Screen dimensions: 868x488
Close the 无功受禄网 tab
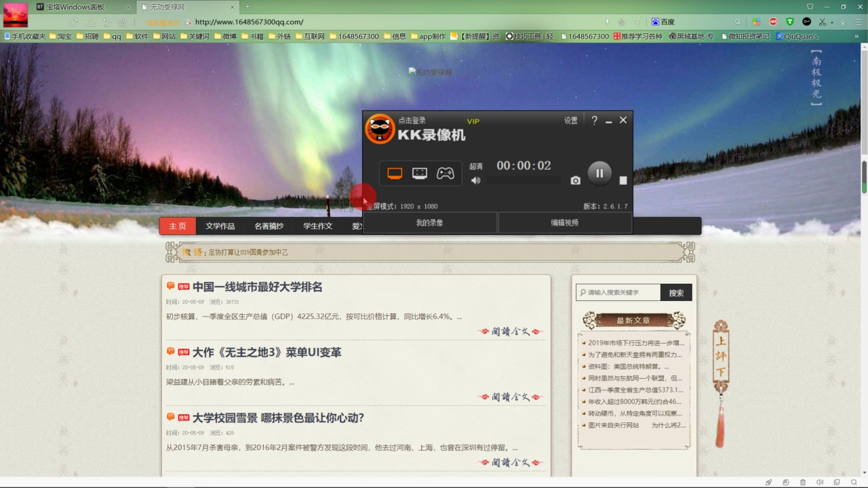click(x=232, y=6)
